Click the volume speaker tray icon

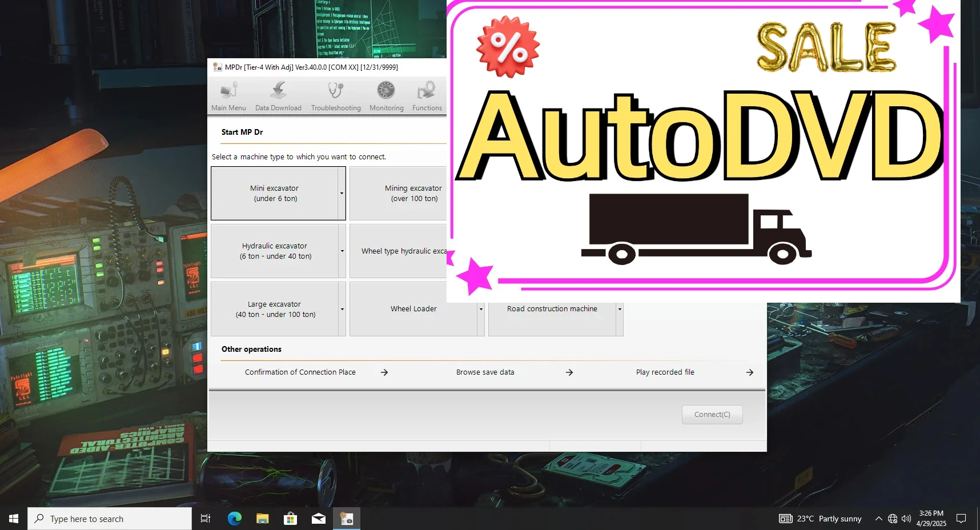click(x=906, y=519)
